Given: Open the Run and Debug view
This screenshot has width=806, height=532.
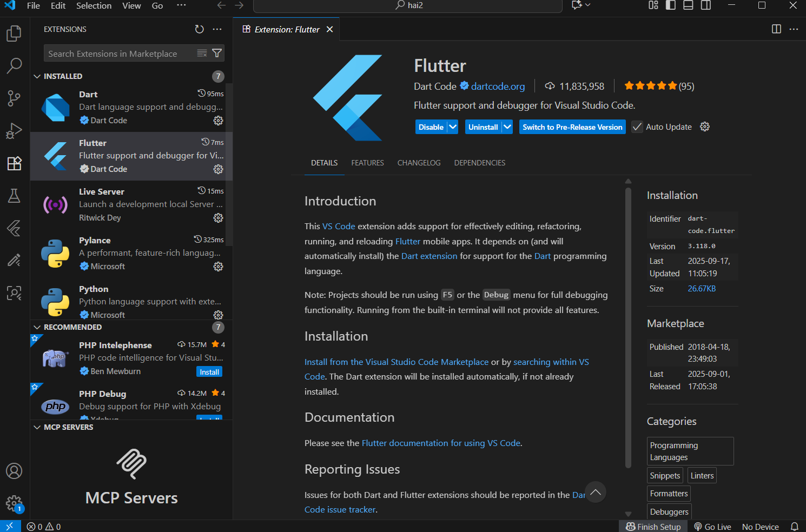Looking at the screenshot, I should 14,131.
